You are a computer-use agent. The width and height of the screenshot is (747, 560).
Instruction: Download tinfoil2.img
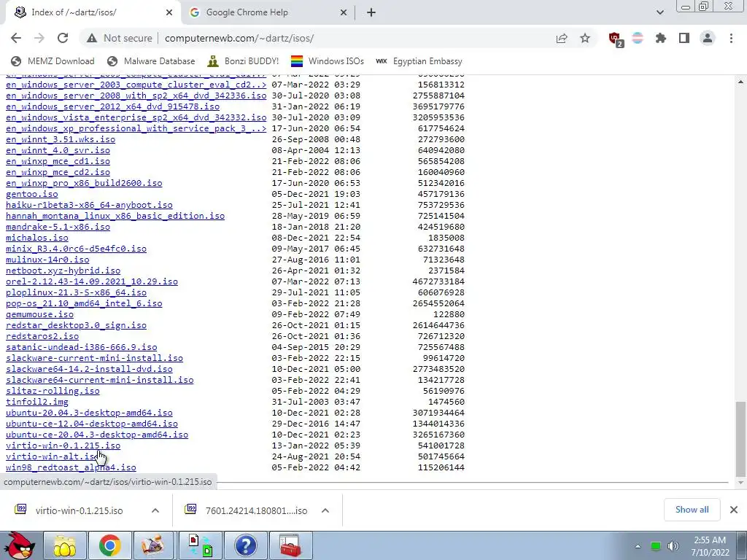coord(37,402)
